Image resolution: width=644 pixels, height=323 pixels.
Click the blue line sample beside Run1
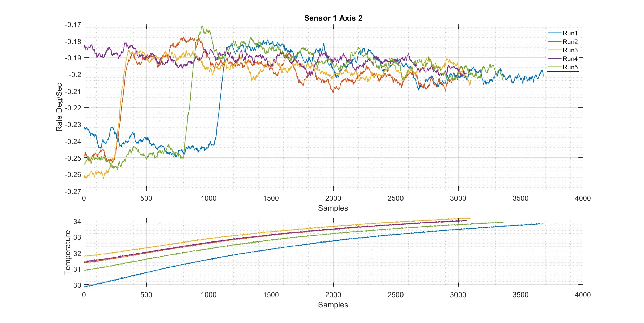tap(555, 33)
